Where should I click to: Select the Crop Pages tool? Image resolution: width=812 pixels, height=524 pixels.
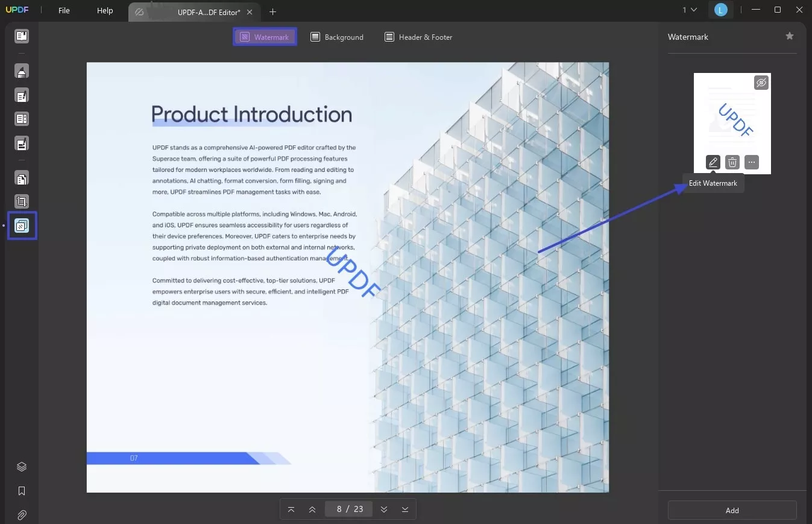pyautogui.click(x=22, y=202)
